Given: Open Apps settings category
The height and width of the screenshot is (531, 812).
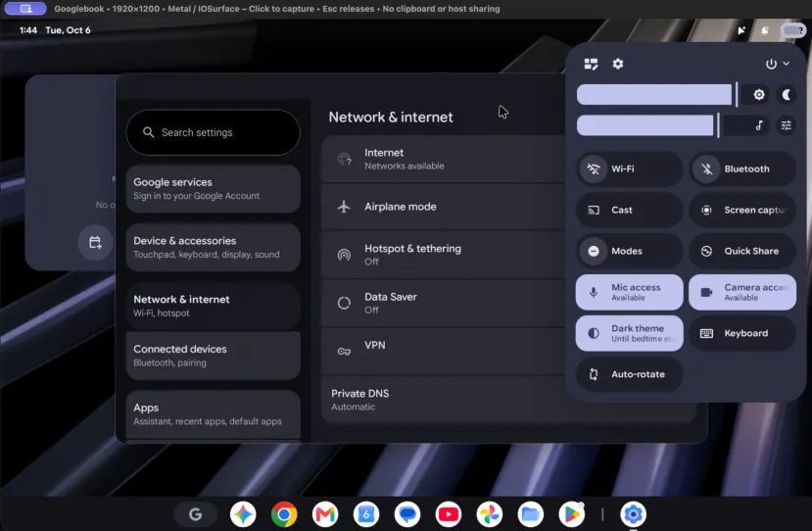Looking at the screenshot, I should (x=213, y=414).
